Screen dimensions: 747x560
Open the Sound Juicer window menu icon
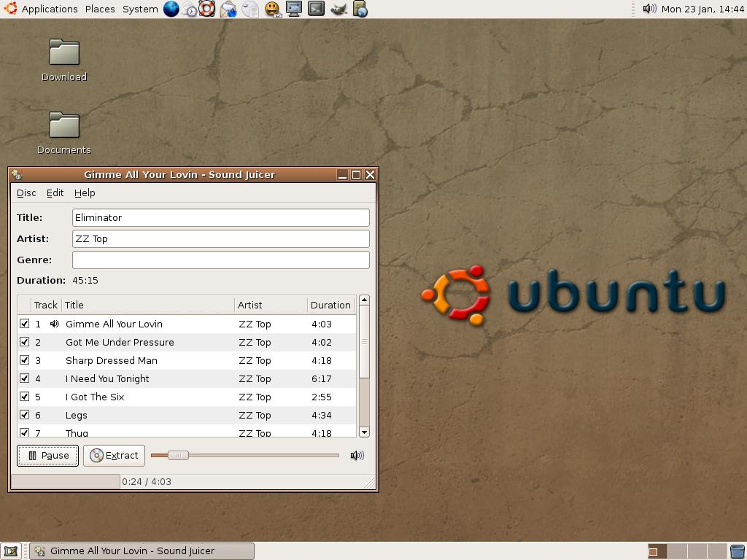click(18, 175)
